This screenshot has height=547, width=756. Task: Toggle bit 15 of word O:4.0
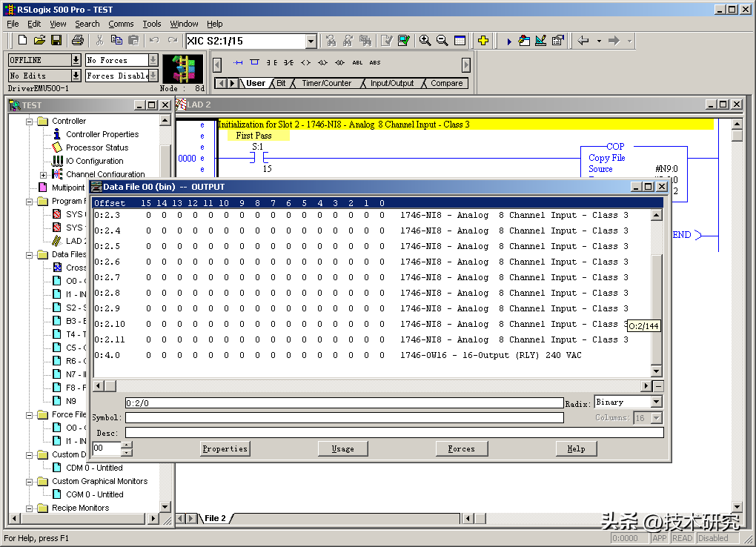point(147,355)
